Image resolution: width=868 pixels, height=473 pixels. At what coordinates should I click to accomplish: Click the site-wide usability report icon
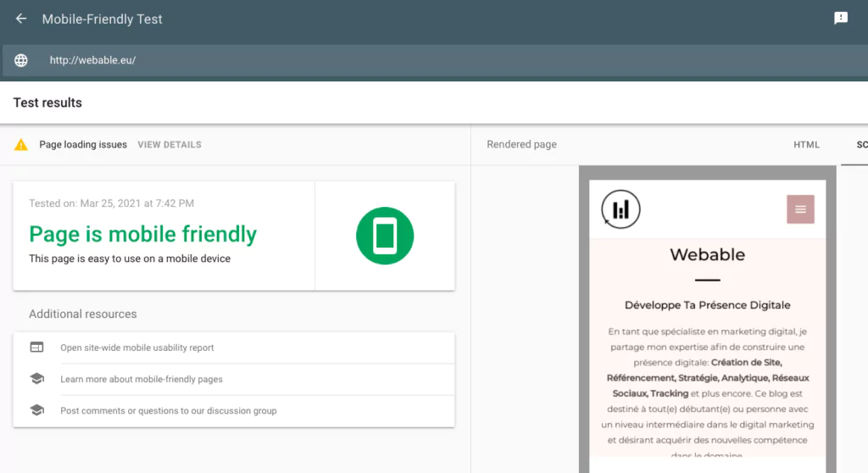[36, 348]
